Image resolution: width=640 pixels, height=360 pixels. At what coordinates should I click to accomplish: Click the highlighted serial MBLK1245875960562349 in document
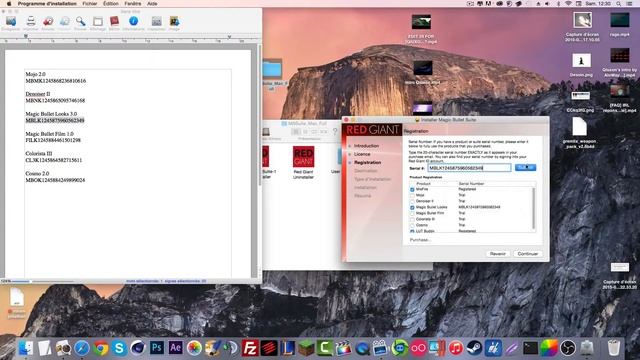point(55,120)
